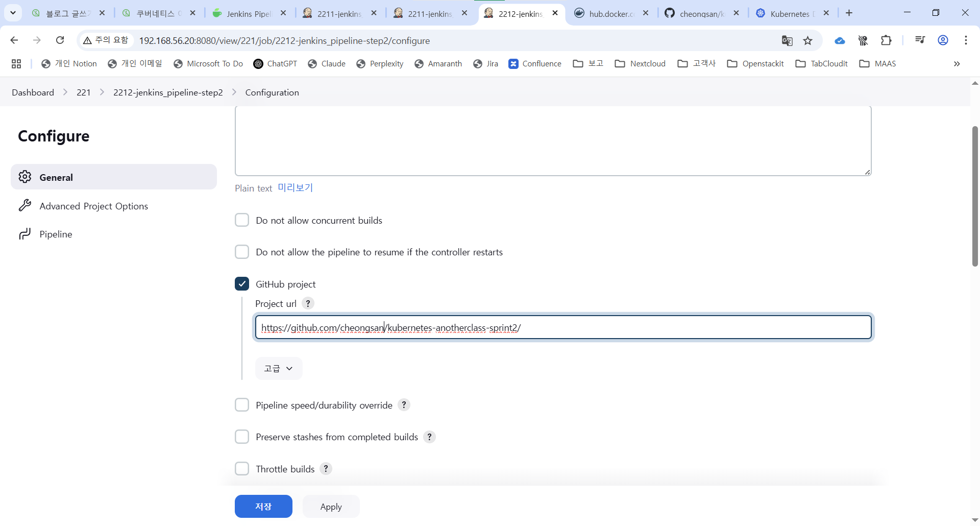The height and width of the screenshot is (526, 980).
Task: Expand the 고급 advanced options dropdown
Action: pyautogui.click(x=278, y=368)
